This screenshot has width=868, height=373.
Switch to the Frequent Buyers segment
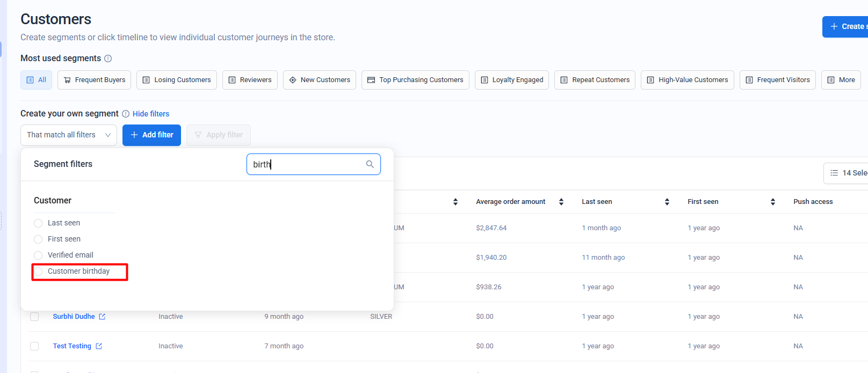(95, 80)
